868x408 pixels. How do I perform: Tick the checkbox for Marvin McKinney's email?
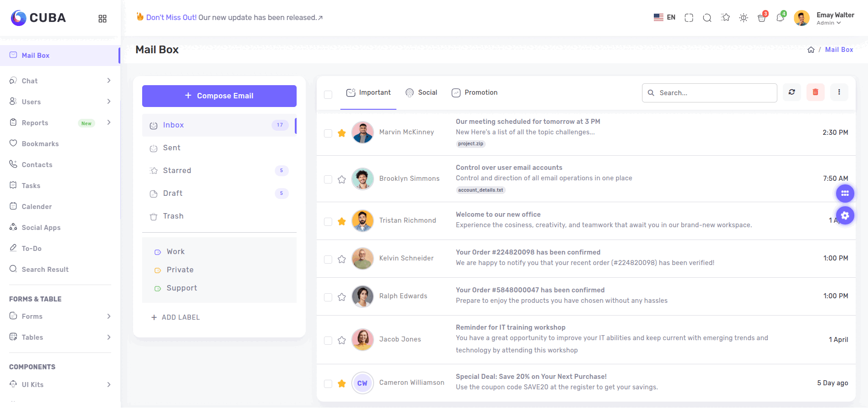pos(328,133)
